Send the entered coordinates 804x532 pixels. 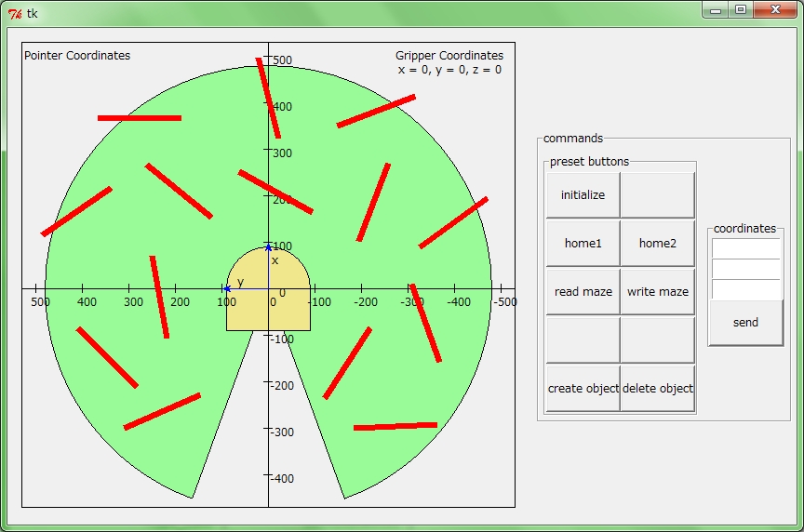[x=745, y=323]
